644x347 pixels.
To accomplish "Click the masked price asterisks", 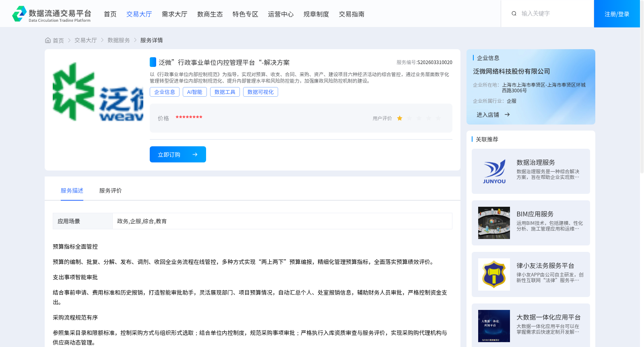I will [189, 118].
